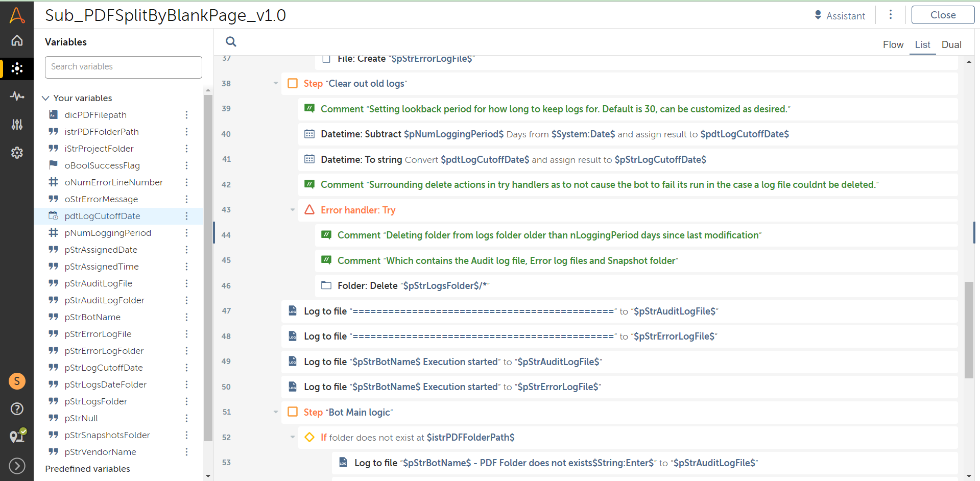This screenshot has width=980, height=481.
Task: Click the Close button
Action: click(x=942, y=15)
